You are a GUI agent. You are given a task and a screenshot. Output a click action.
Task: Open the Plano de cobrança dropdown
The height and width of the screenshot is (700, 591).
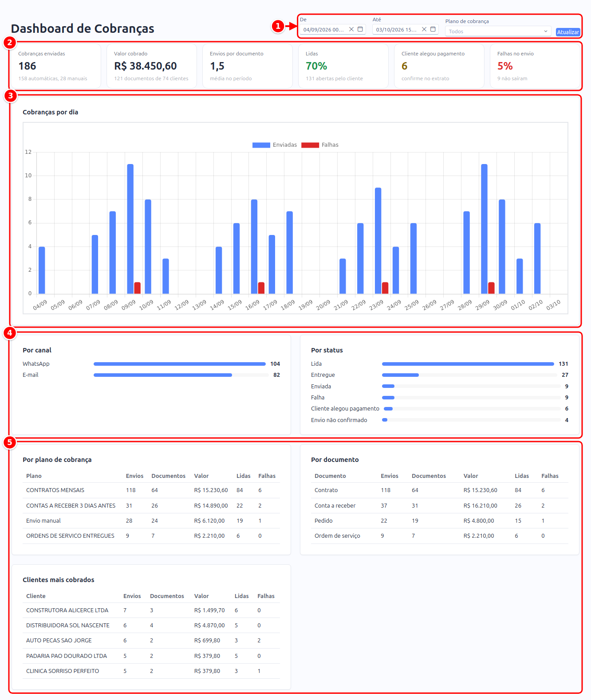pyautogui.click(x=498, y=31)
